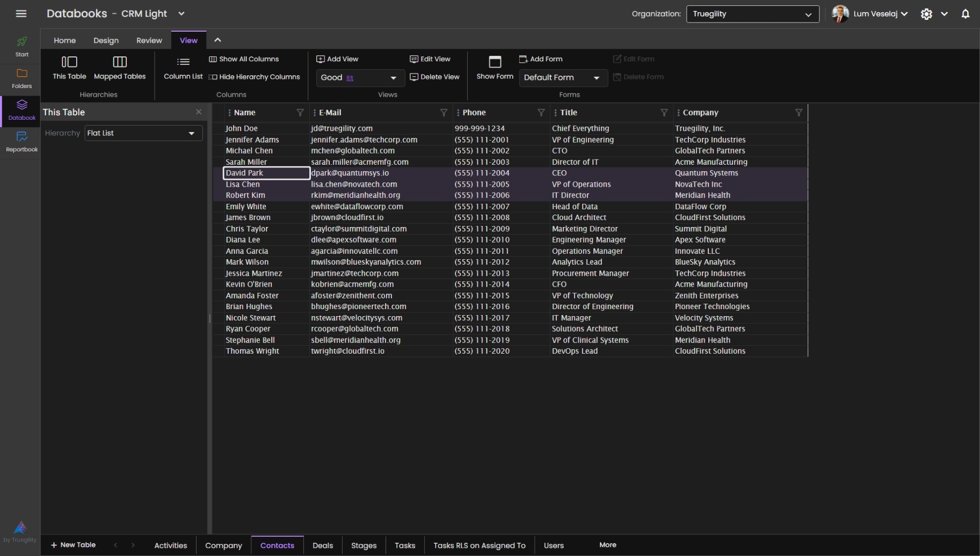Click the New Table button

pos(73,545)
